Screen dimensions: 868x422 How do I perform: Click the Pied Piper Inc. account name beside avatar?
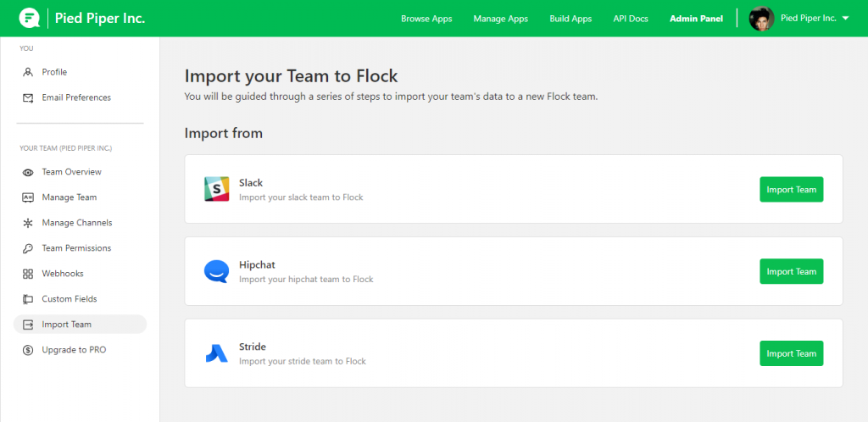click(x=808, y=19)
